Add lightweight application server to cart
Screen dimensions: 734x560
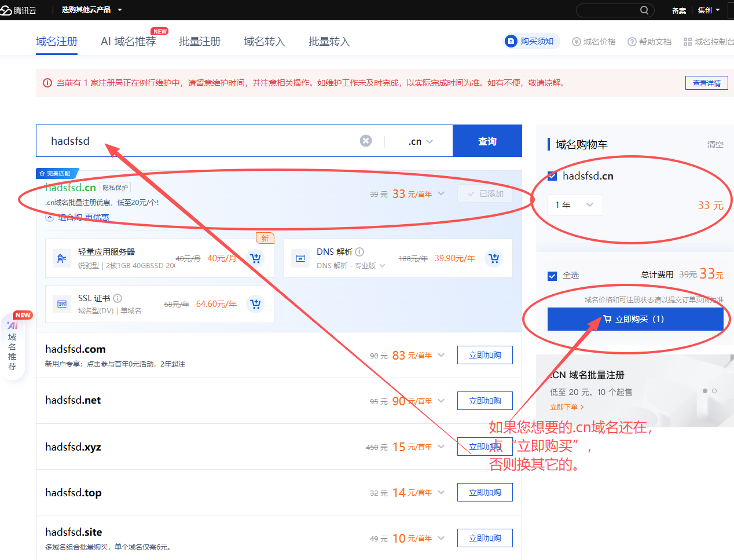coord(255,258)
